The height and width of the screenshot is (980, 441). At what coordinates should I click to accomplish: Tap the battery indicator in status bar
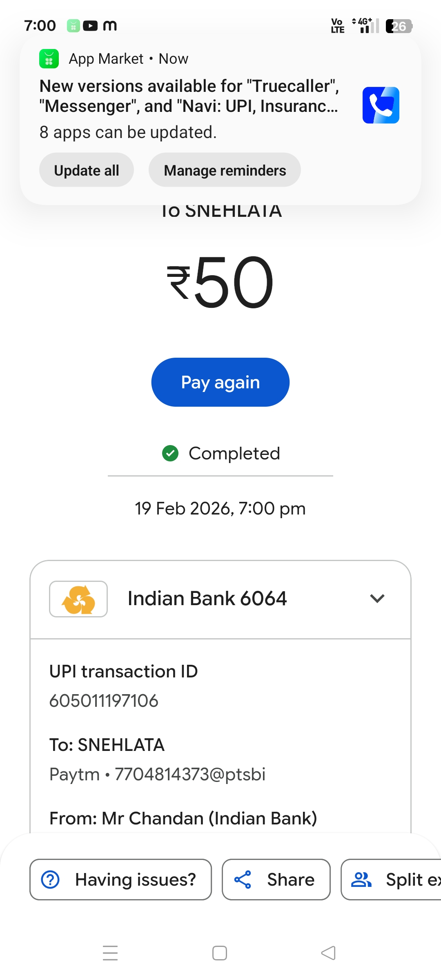tap(399, 26)
